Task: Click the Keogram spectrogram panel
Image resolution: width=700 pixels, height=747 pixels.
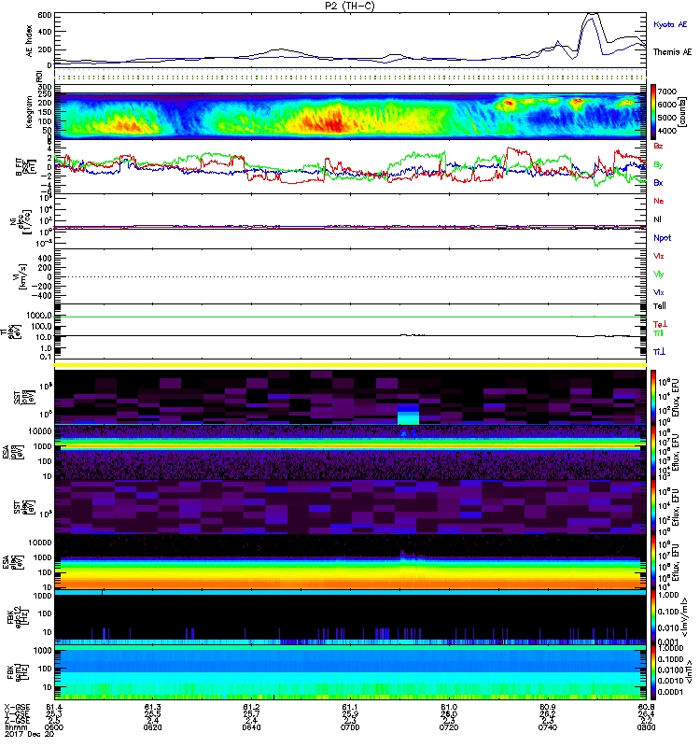Action: click(x=350, y=112)
